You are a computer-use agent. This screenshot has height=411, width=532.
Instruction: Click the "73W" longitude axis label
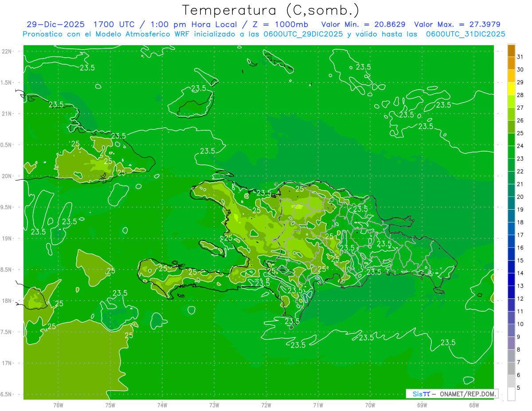click(214, 405)
